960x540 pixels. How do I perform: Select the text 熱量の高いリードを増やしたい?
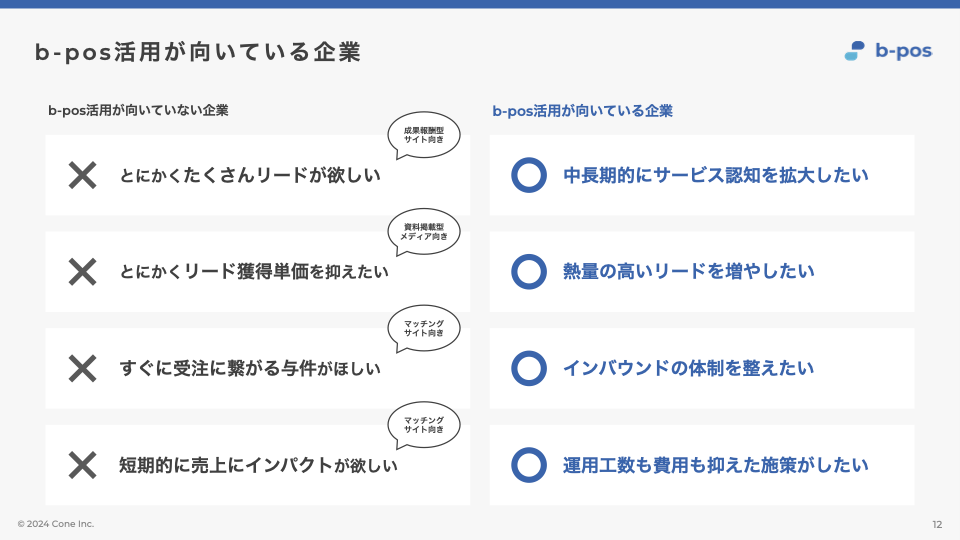(689, 272)
